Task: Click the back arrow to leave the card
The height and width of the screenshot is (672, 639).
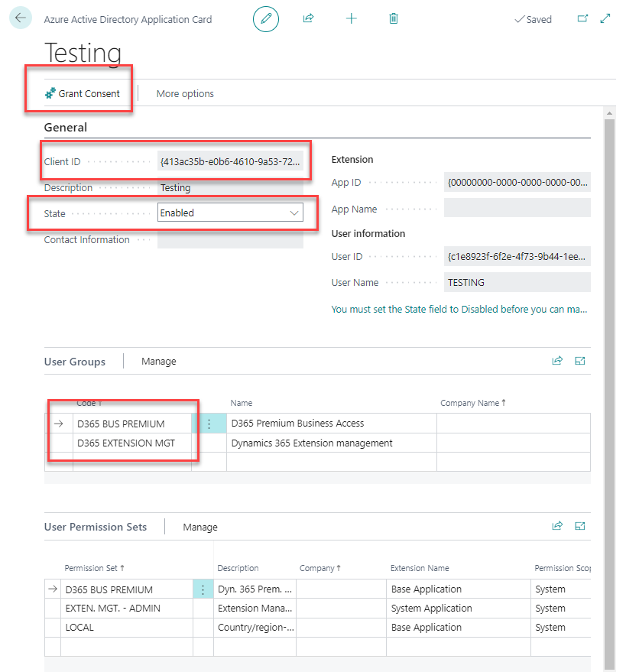Action: [x=20, y=18]
